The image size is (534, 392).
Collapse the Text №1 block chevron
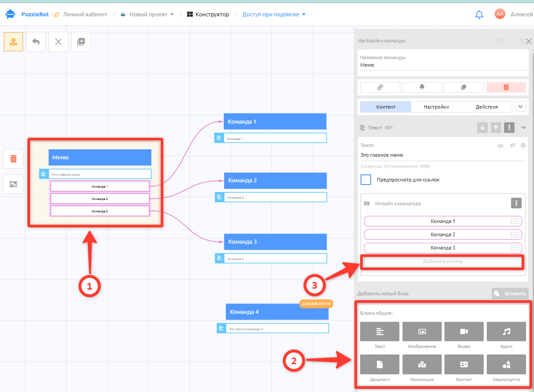[x=523, y=128]
